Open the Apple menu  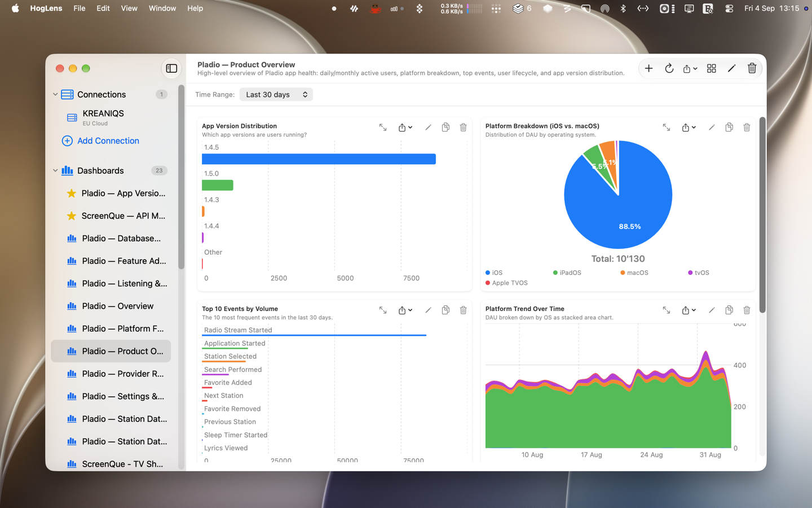coord(15,8)
